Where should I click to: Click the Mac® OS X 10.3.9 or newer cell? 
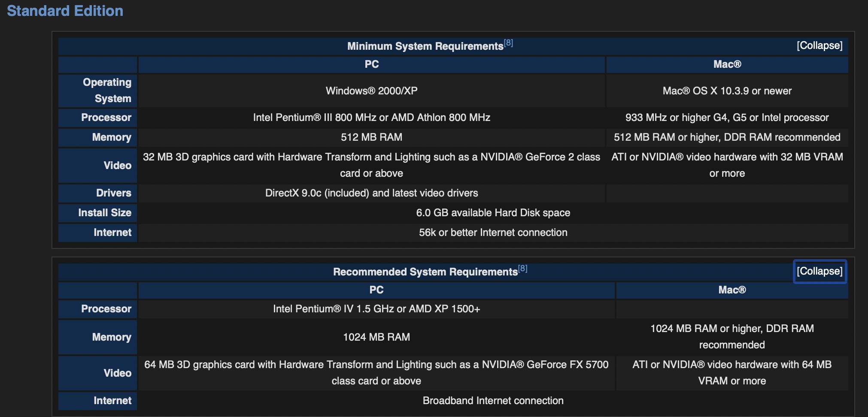click(x=727, y=91)
